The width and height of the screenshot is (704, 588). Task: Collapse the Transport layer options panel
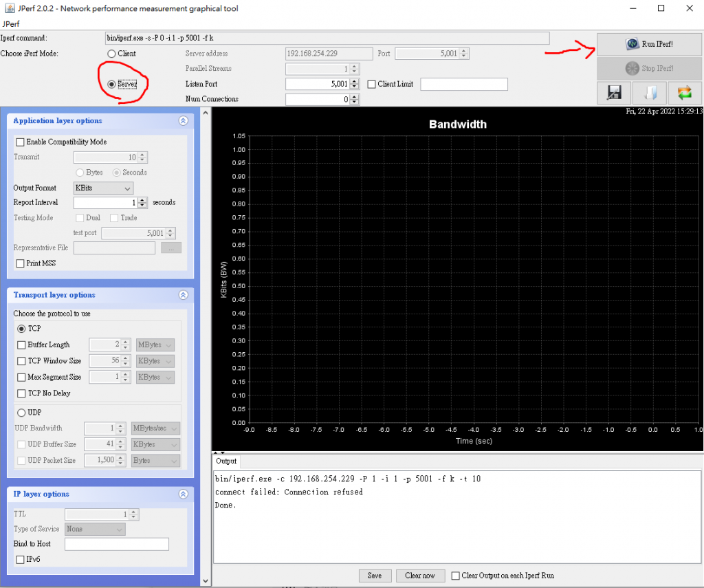183,294
